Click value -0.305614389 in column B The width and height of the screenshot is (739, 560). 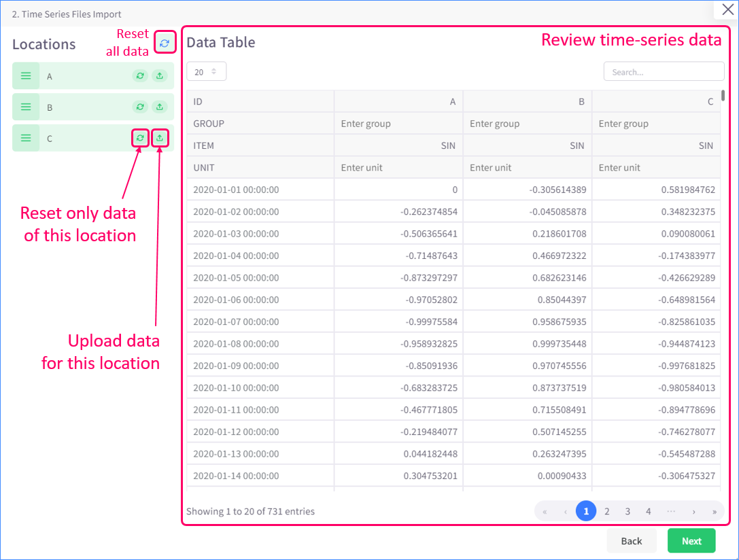tap(528, 190)
